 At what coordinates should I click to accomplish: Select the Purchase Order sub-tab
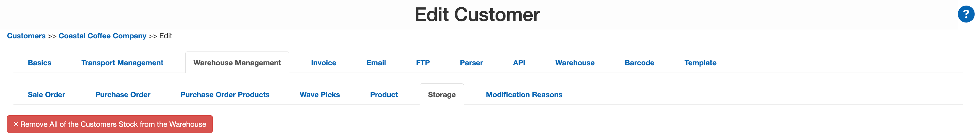tap(122, 95)
